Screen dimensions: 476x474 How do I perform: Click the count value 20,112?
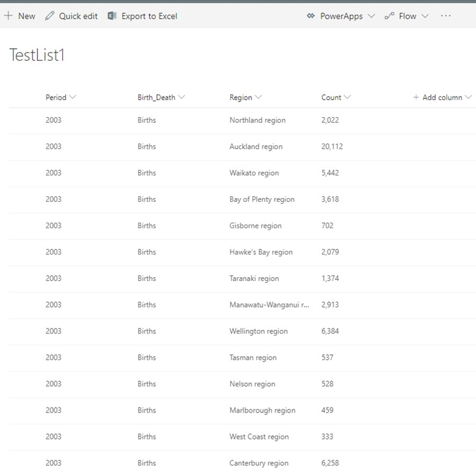click(x=332, y=147)
